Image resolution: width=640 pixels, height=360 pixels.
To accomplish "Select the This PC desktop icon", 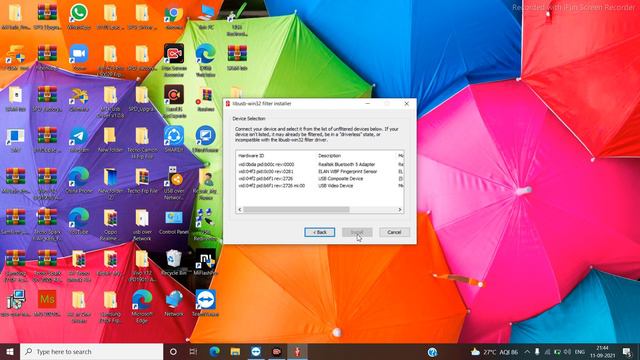I will click(x=206, y=16).
